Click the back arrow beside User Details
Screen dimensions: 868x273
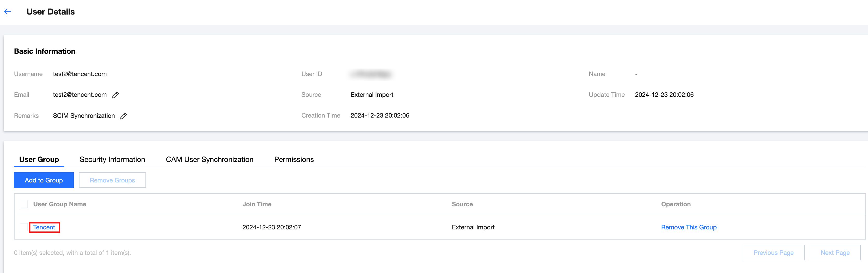pyautogui.click(x=8, y=12)
